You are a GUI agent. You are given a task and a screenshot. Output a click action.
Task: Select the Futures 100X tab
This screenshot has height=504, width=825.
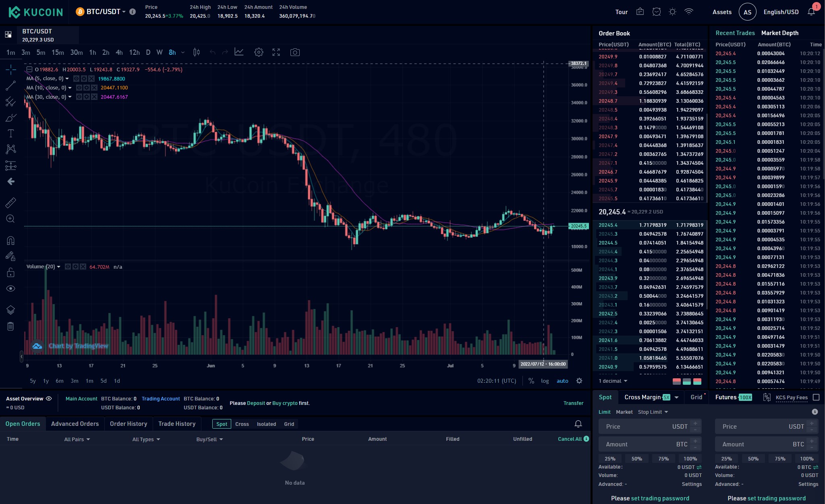734,397
